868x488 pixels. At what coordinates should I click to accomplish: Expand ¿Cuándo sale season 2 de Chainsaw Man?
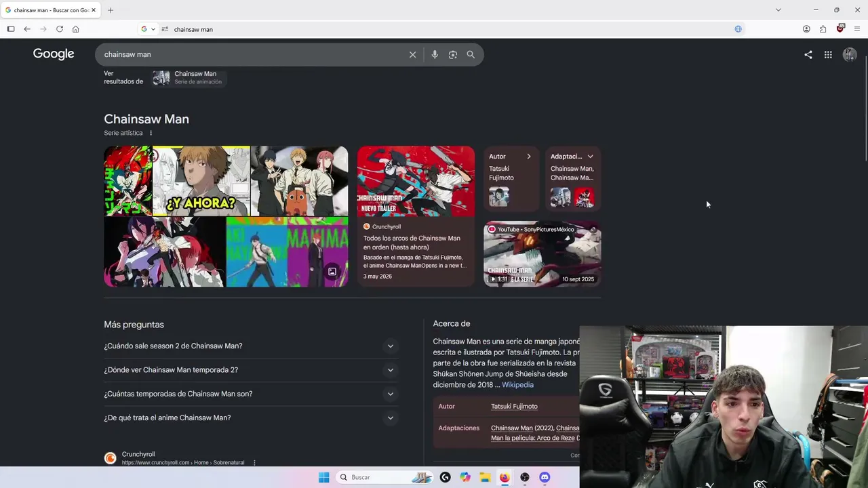click(x=250, y=346)
